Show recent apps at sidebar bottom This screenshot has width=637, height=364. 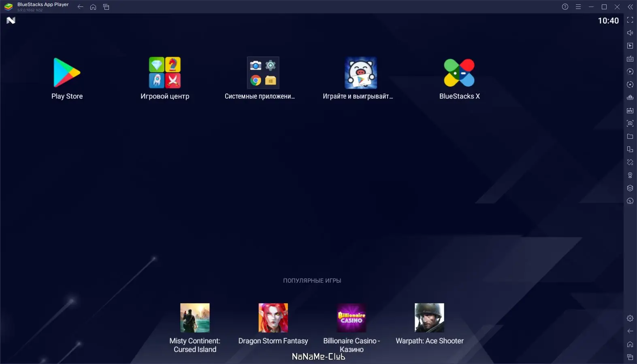click(x=630, y=357)
